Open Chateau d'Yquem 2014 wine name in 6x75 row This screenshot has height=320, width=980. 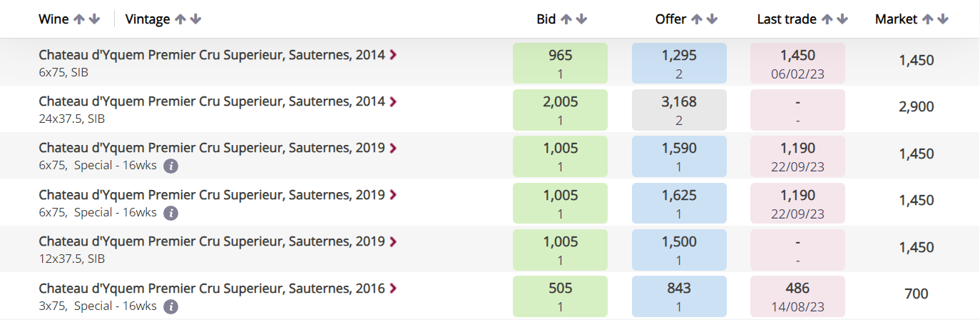[212, 55]
